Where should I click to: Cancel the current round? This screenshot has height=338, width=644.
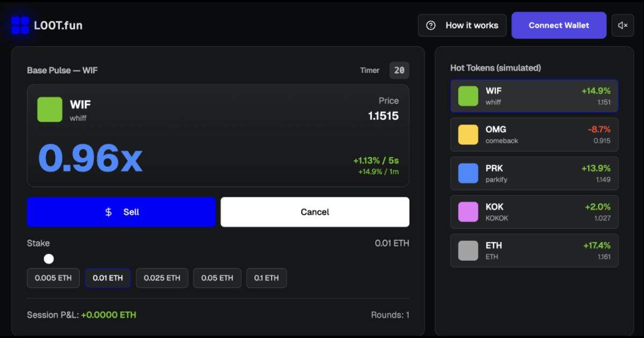(x=315, y=212)
